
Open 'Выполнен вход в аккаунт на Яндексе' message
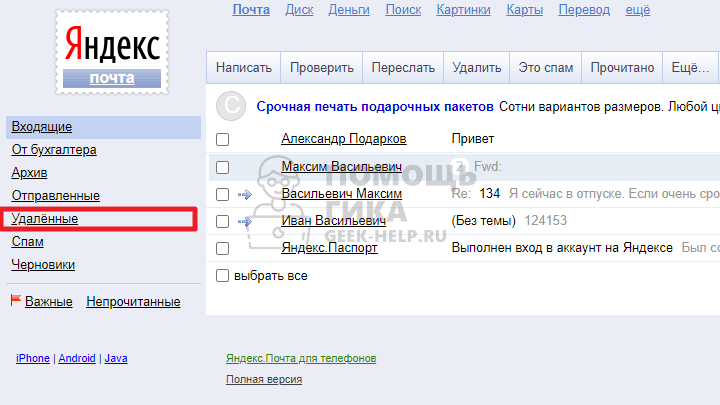[x=562, y=248]
